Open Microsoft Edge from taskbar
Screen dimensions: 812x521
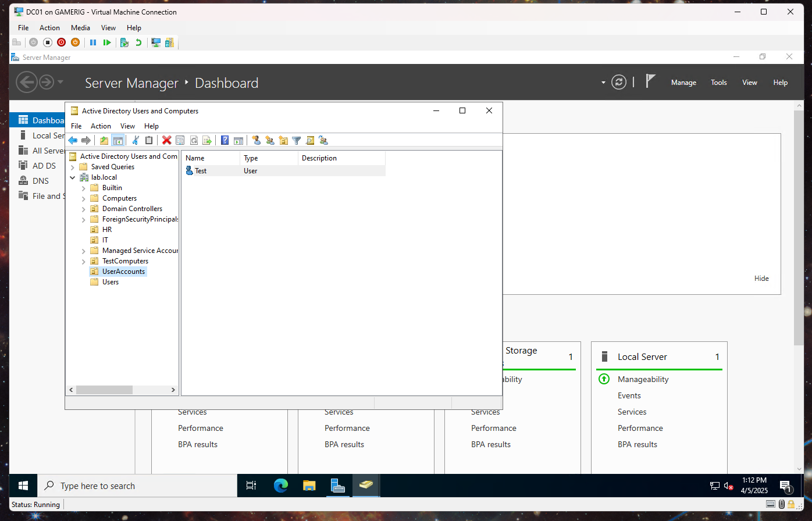(281, 486)
